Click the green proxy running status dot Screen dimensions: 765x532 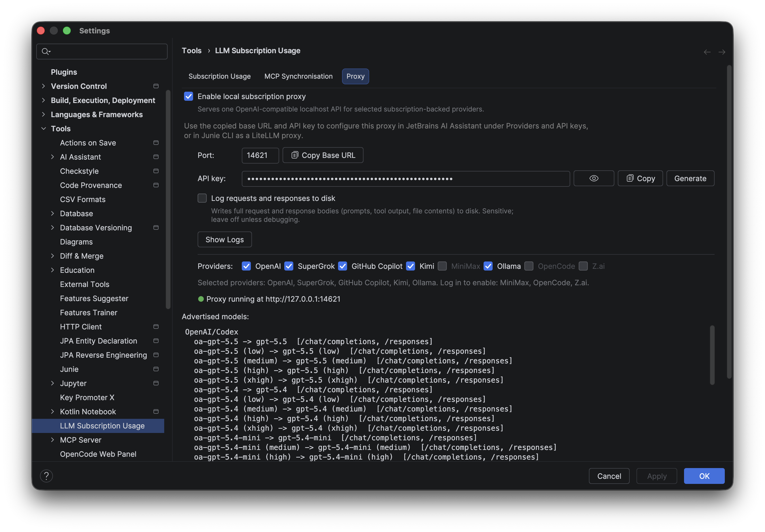pos(201,299)
